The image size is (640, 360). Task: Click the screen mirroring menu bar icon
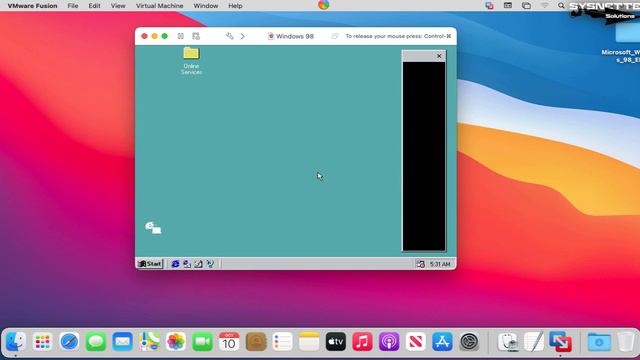point(526,6)
